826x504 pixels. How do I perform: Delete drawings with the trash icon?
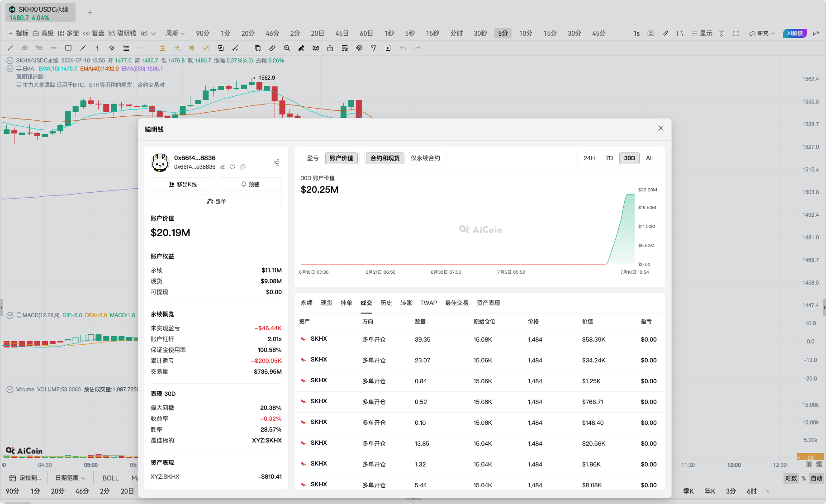click(388, 48)
